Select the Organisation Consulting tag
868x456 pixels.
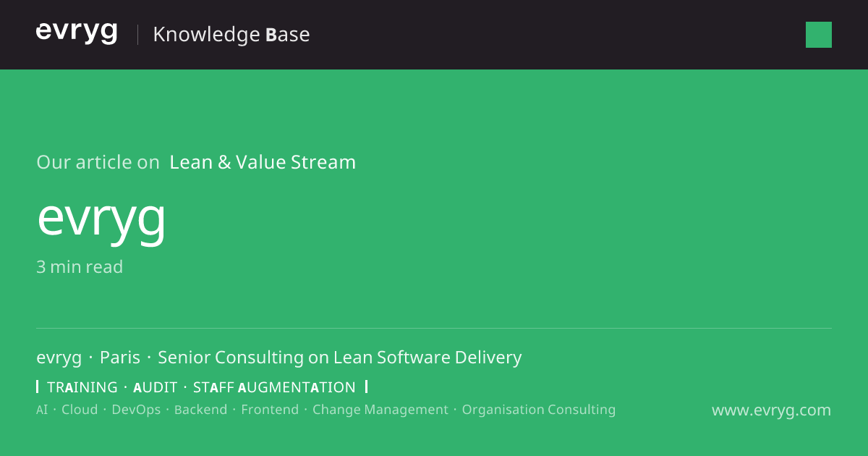point(539,410)
